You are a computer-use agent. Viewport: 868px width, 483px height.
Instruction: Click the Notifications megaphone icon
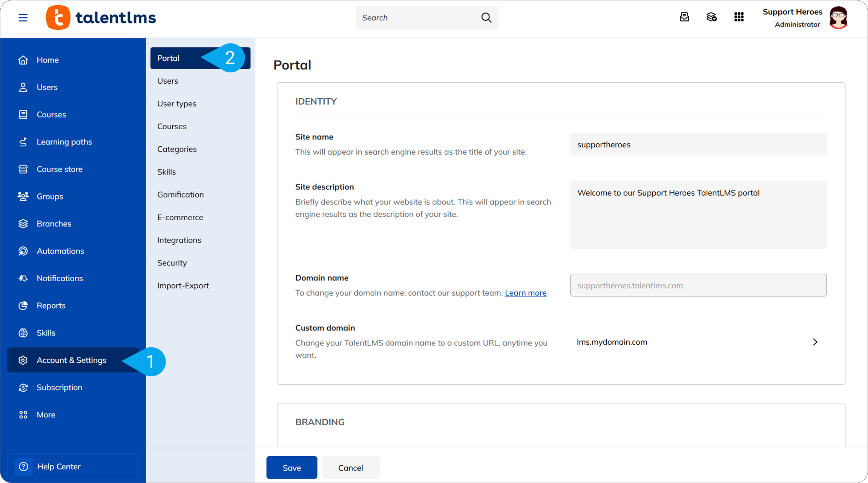coord(23,278)
